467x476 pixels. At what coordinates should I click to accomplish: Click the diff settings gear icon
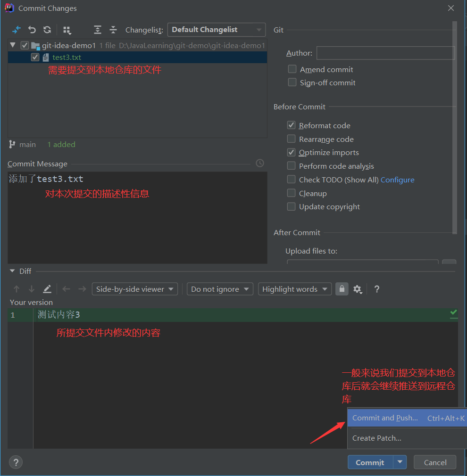pos(358,289)
